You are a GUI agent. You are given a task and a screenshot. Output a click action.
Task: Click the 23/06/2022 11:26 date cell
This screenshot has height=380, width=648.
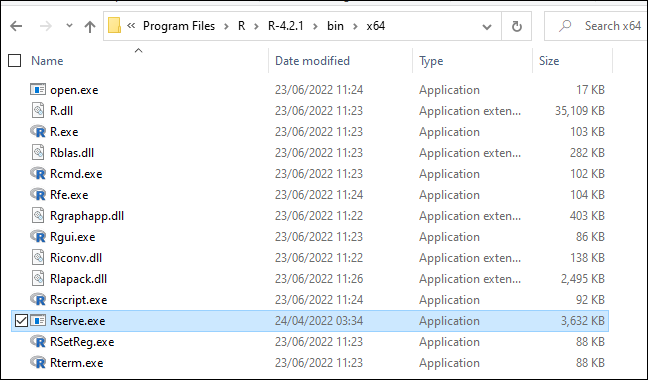coord(319,279)
